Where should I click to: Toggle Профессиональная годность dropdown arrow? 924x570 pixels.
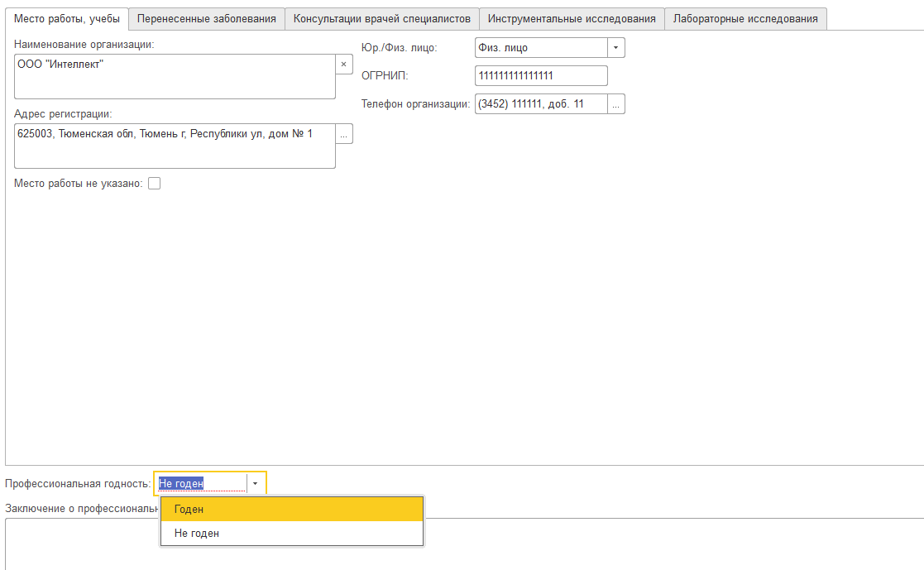click(x=256, y=483)
